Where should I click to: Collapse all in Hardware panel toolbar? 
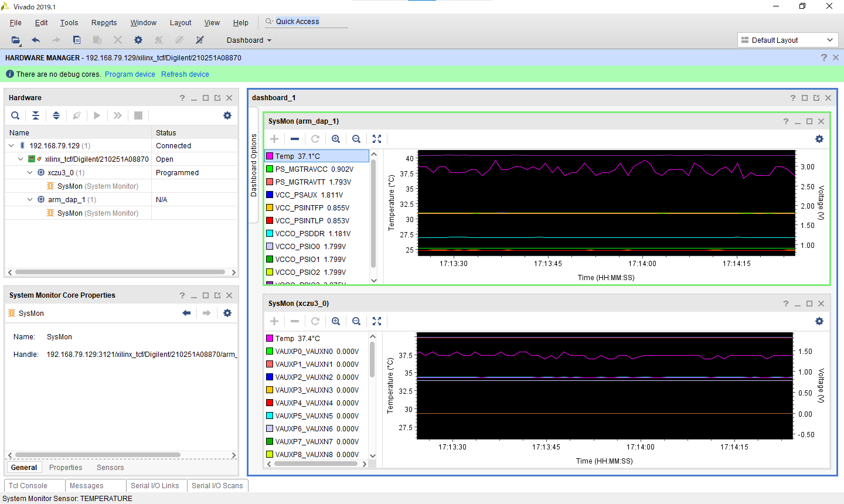coord(36,115)
